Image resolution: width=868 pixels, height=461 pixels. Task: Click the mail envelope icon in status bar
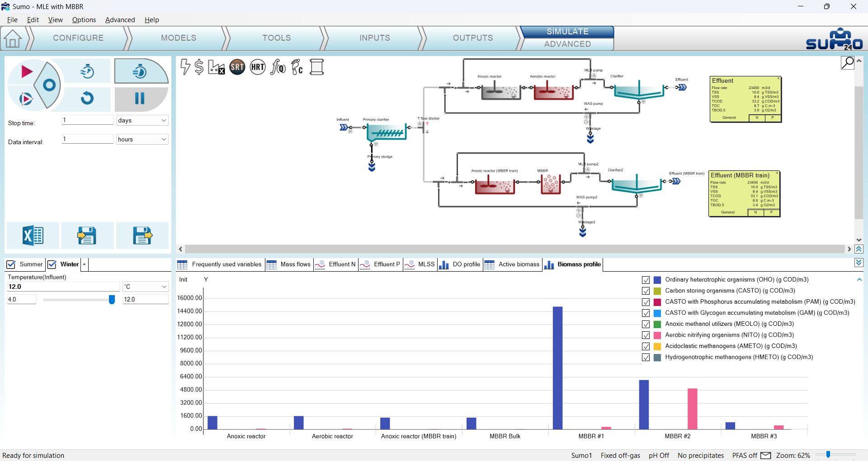coord(766,455)
